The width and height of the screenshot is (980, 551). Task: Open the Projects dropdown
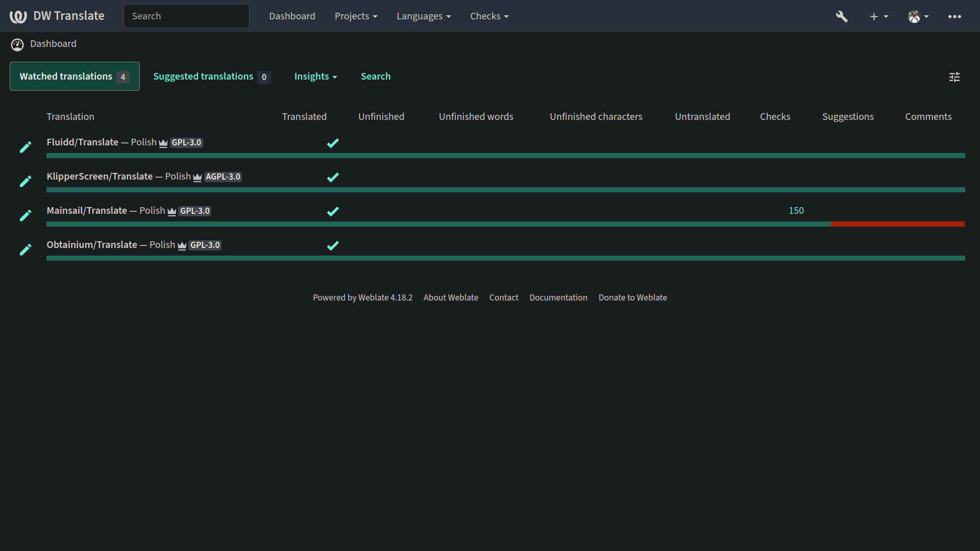point(356,16)
